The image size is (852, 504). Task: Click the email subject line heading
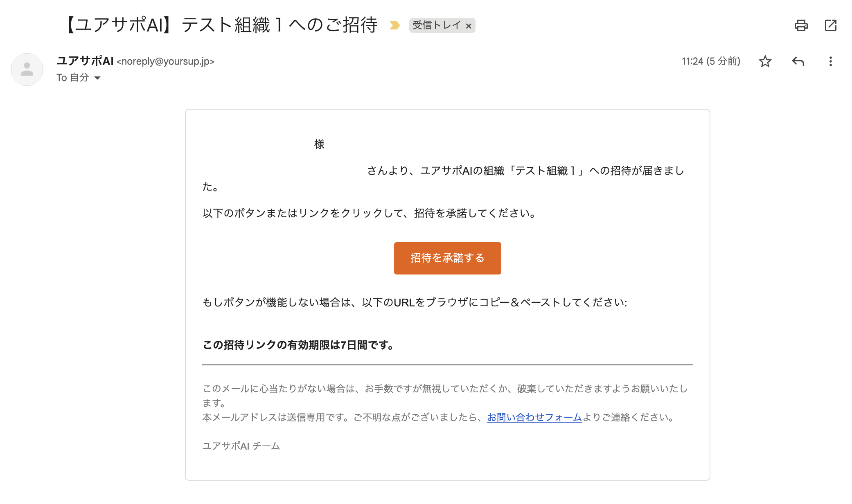221,25
